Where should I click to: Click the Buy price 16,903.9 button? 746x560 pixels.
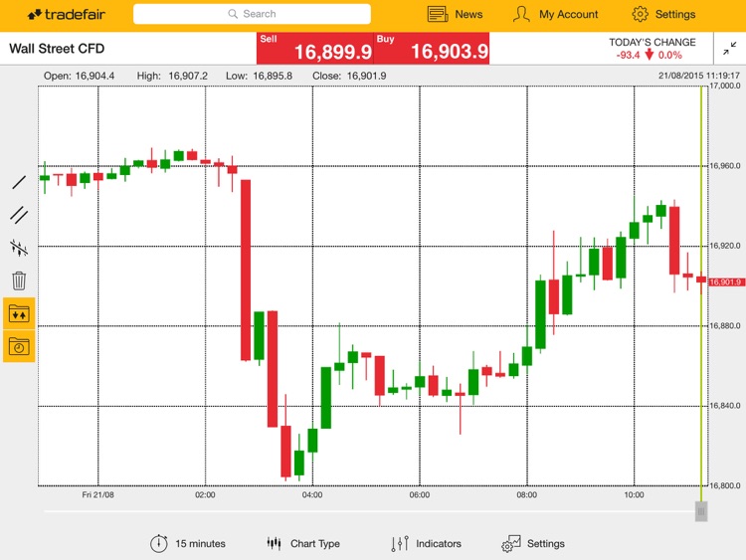coord(432,49)
